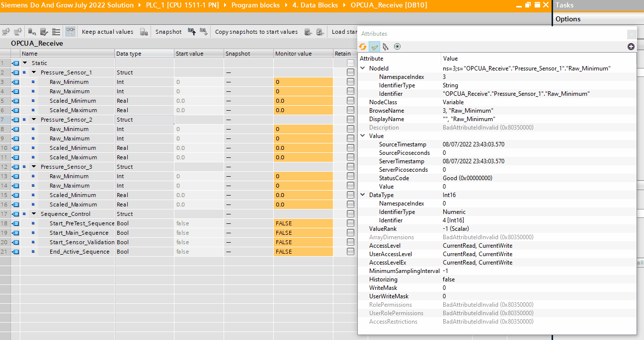This screenshot has height=340, width=644.
Task: Collapse the NodeId attribute group
Action: (362, 68)
